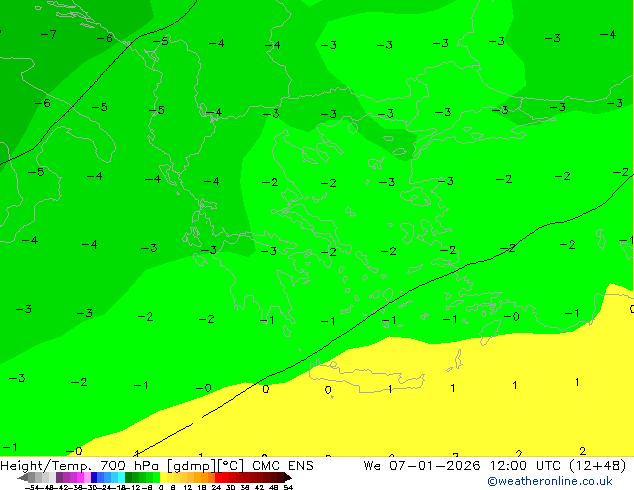
Task: Click the "24" legend scale value
Action: tap(216, 487)
